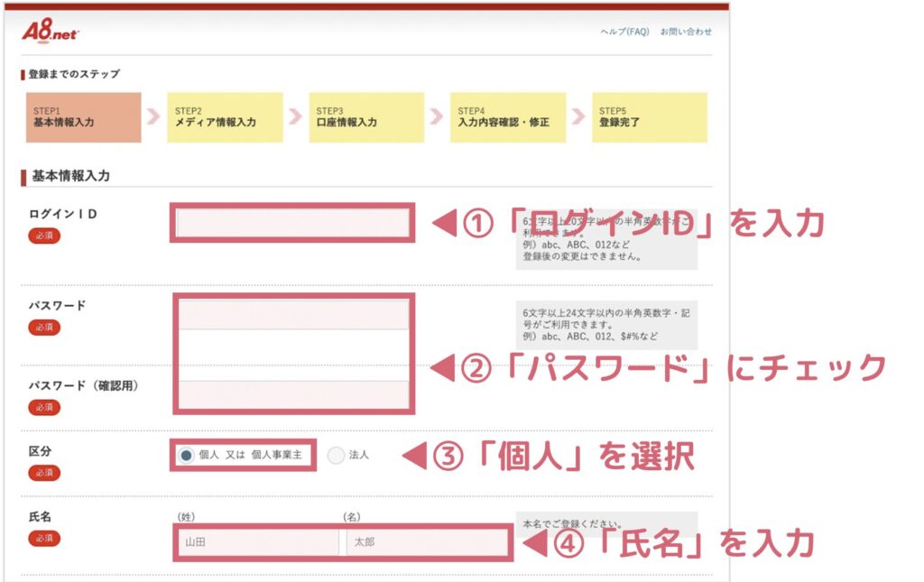Image resolution: width=924 pixels, height=582 pixels.
Task: Click the STEP1 基本情報入力 step
Action: 83,117
